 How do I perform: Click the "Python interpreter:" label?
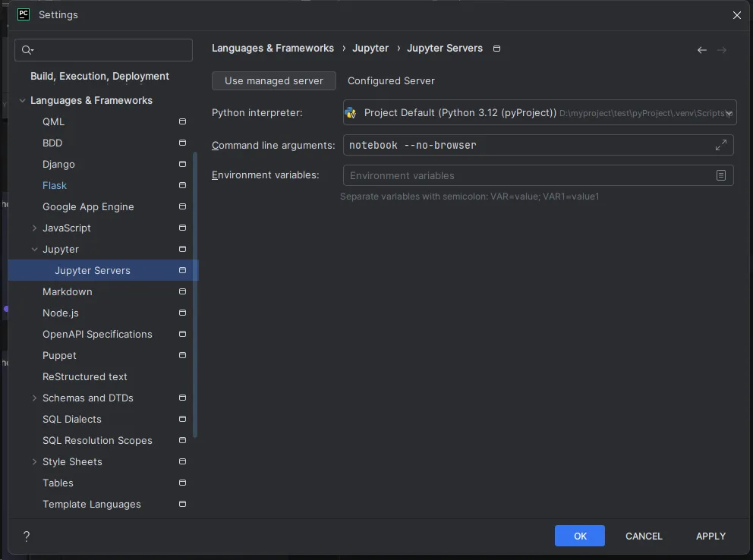click(x=257, y=113)
